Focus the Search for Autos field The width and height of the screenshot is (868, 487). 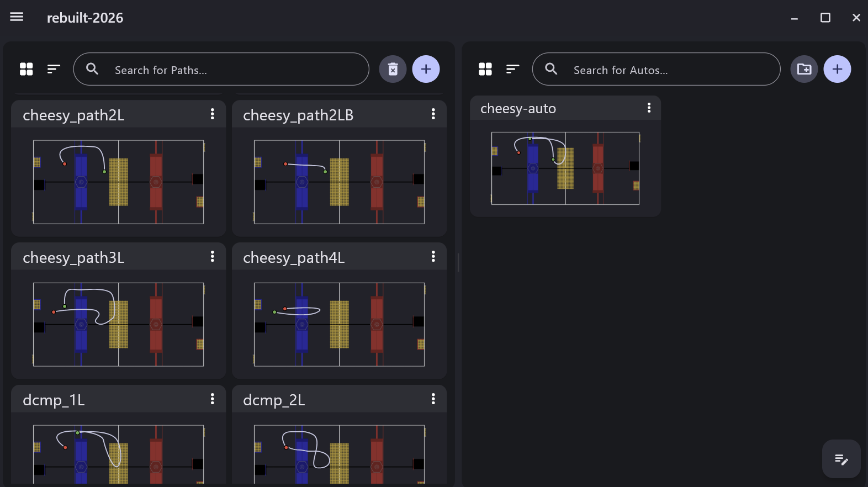coord(656,69)
